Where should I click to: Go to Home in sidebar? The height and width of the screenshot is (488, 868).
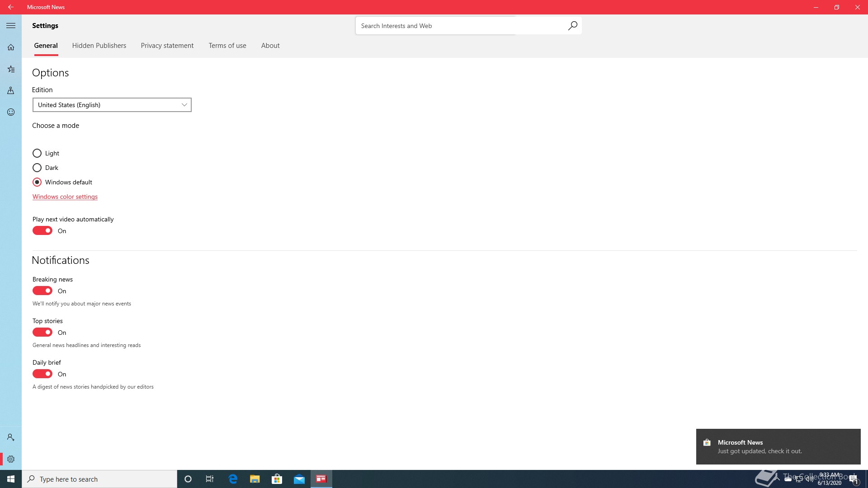(11, 47)
